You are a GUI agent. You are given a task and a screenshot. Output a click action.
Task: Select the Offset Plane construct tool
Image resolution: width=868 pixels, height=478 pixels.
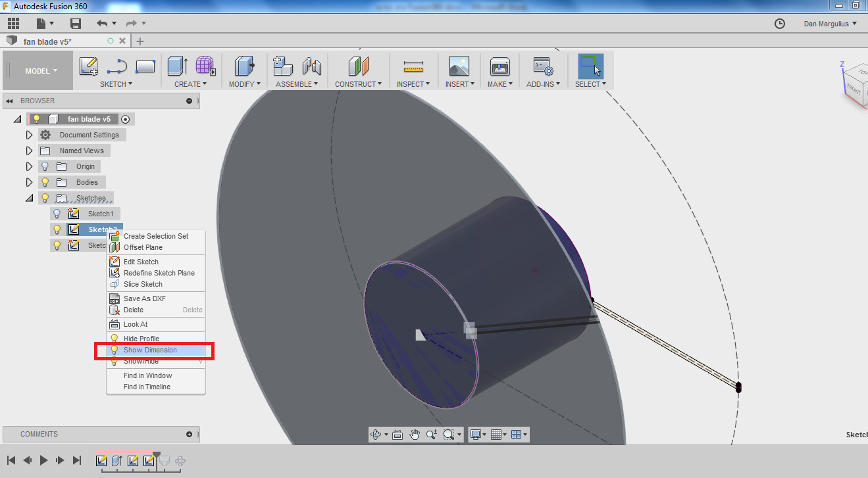click(x=359, y=66)
